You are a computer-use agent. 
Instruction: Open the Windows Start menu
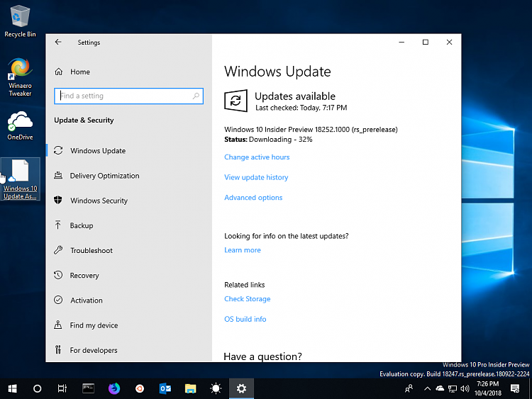click(x=12, y=388)
